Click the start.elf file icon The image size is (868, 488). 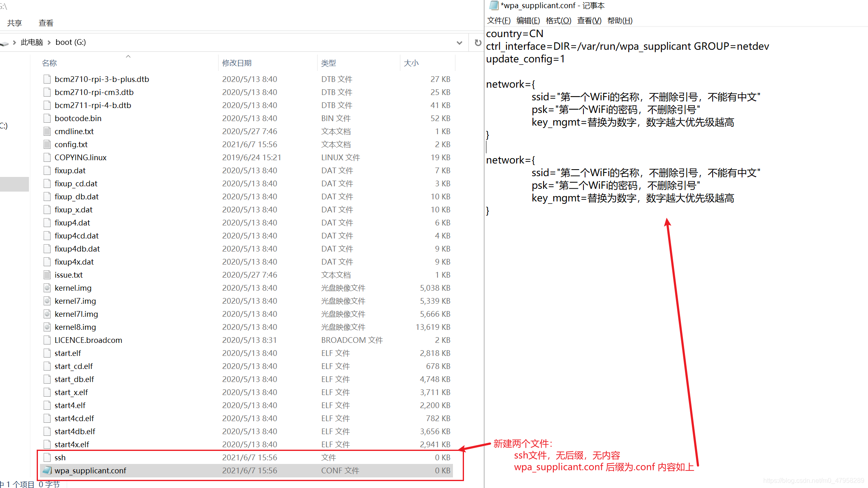47,353
